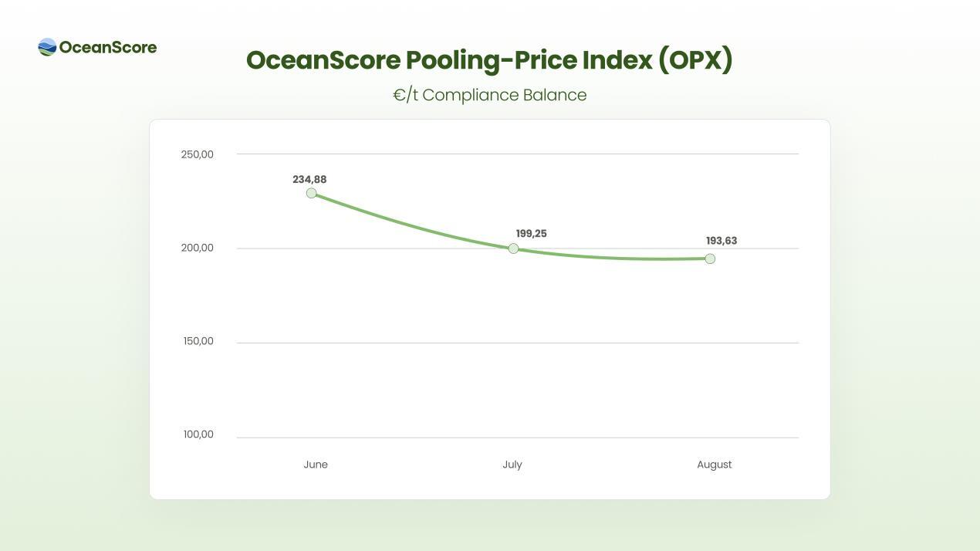Image resolution: width=980 pixels, height=551 pixels.
Task: Click the 100,00 y-axis label
Action: (198, 434)
